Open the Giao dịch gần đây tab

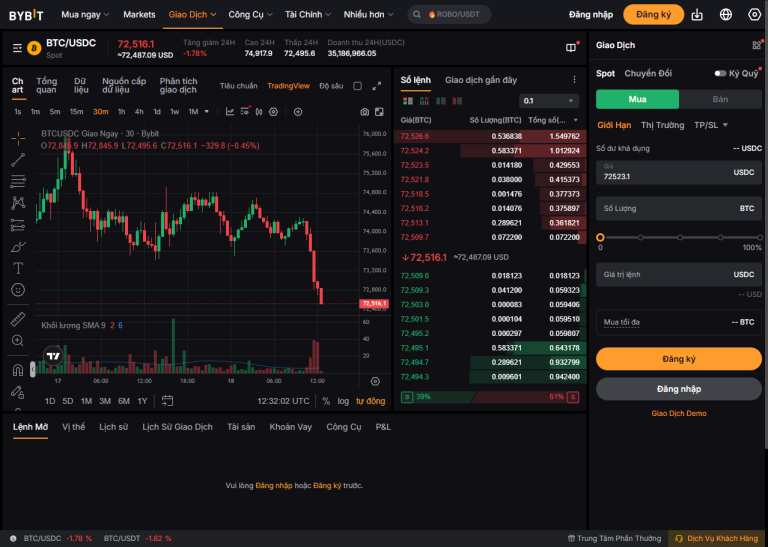(x=480, y=80)
